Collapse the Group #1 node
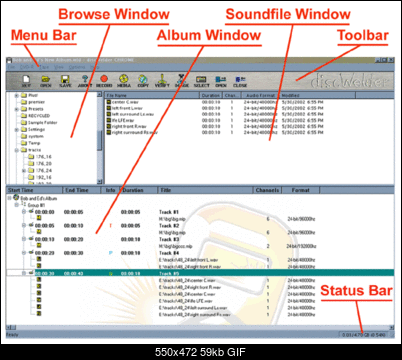This screenshot has width=402, height=360. (16, 205)
